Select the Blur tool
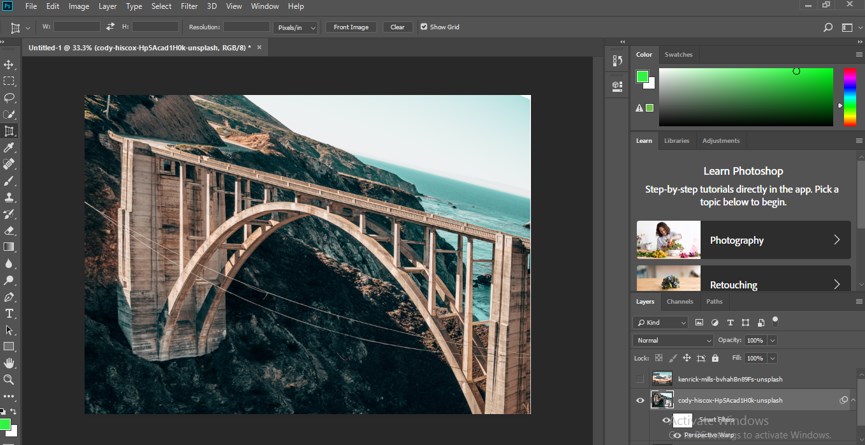The image size is (865, 445). tap(9, 264)
